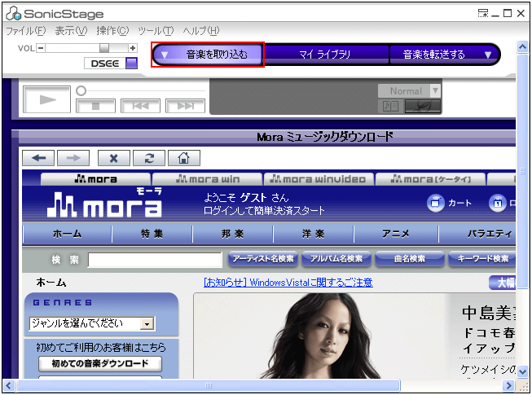
Task: Click アニメ in the navigation bar
Action: coord(396,234)
